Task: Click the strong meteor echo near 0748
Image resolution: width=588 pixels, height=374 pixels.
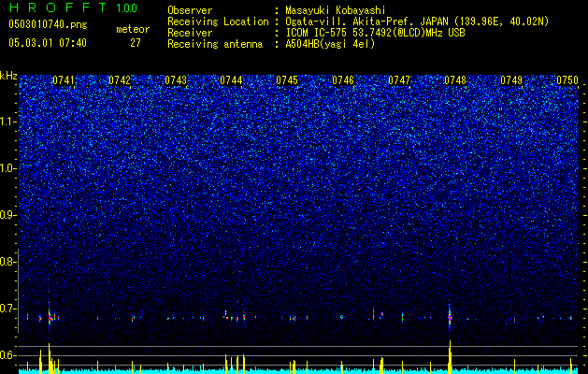Action: [450, 318]
